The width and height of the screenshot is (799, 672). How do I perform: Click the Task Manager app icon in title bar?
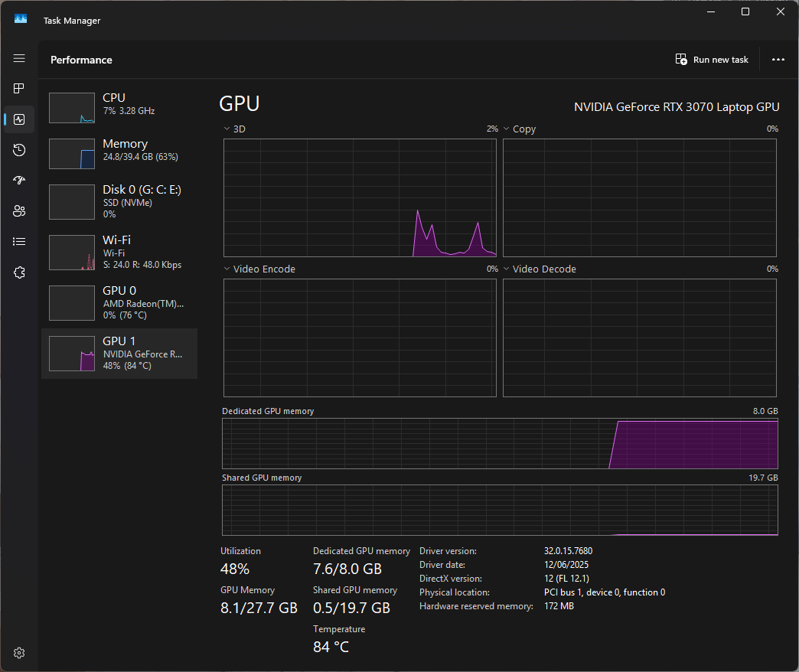pos(21,19)
